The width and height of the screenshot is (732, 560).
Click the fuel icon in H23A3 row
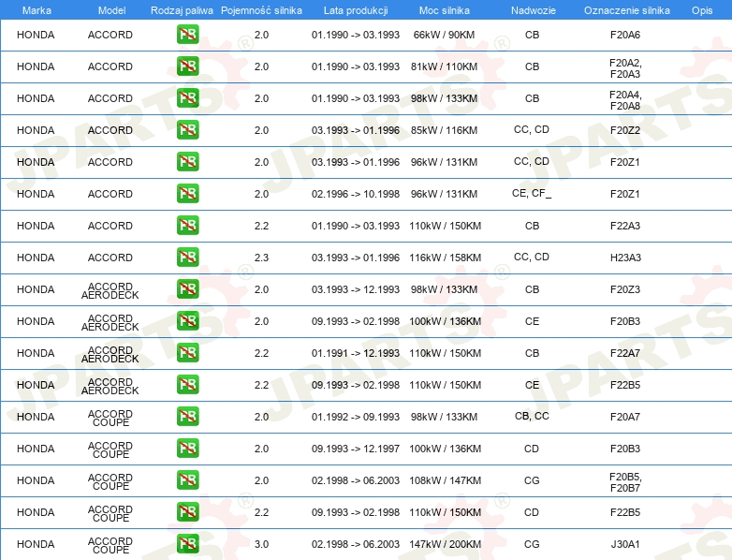(187, 258)
